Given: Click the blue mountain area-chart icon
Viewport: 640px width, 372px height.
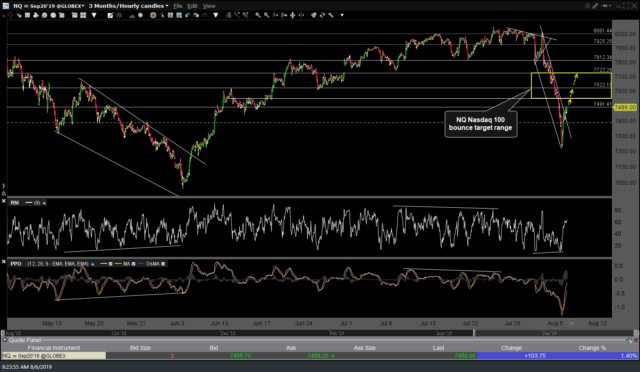Looking at the screenshot, I should (x=132, y=16).
